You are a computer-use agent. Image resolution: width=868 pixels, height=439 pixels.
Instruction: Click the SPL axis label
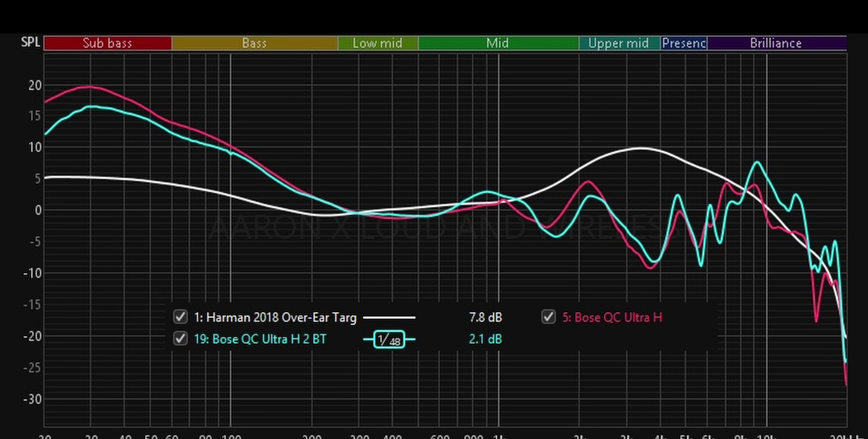pos(30,42)
